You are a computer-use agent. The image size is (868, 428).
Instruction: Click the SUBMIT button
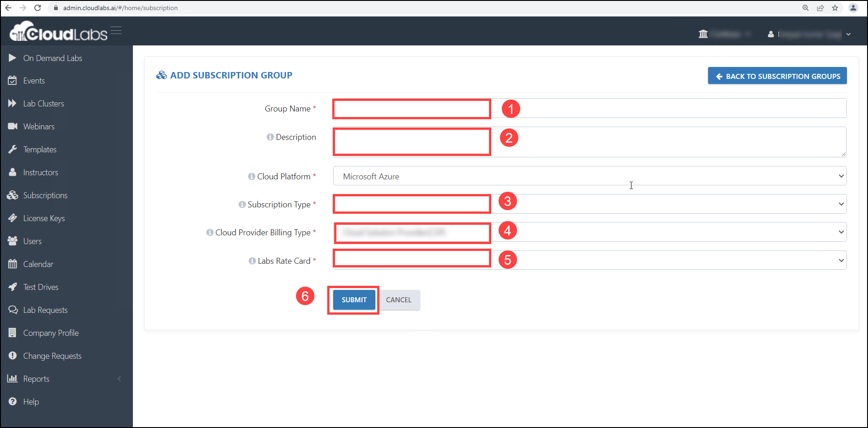(x=354, y=300)
